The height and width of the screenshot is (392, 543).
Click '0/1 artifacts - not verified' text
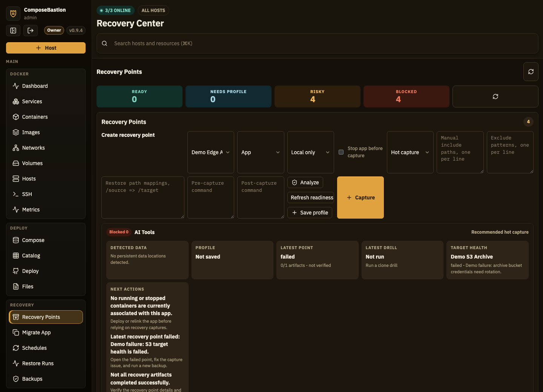[306, 265]
